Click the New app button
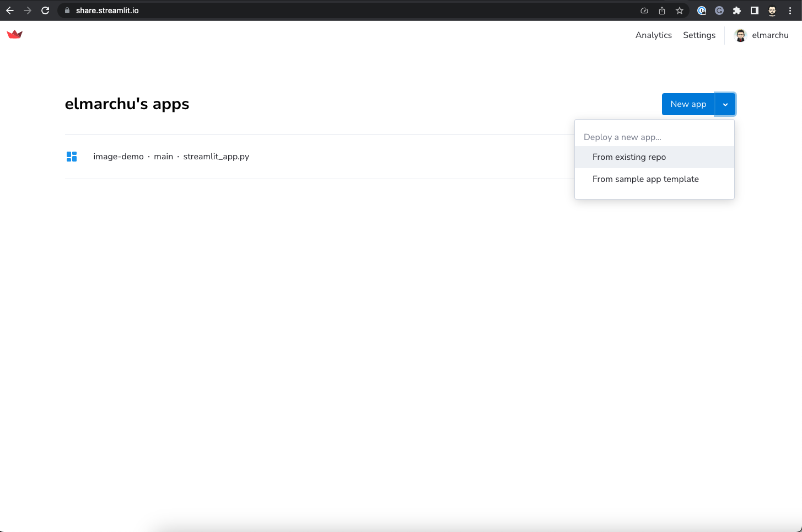This screenshot has height=532, width=802. click(x=687, y=104)
